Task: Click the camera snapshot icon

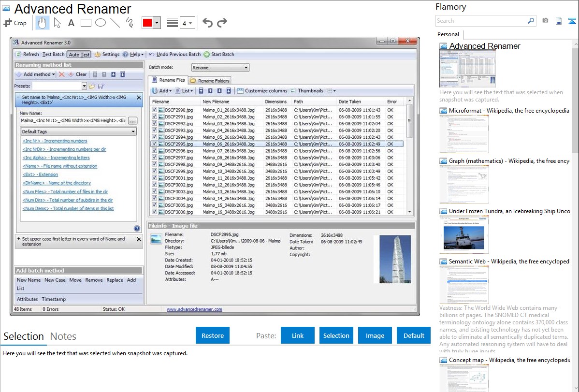Action: 545,21
